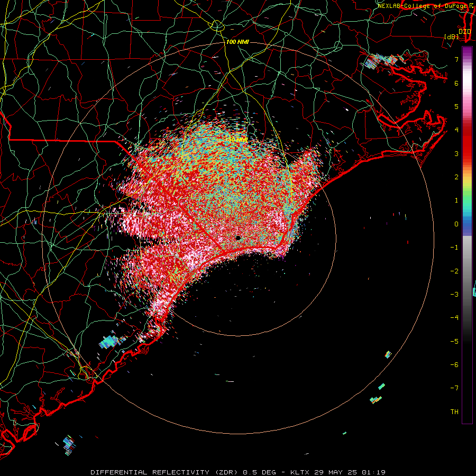
Task: Click the colorbar tick label "1"
Action: 456,200
